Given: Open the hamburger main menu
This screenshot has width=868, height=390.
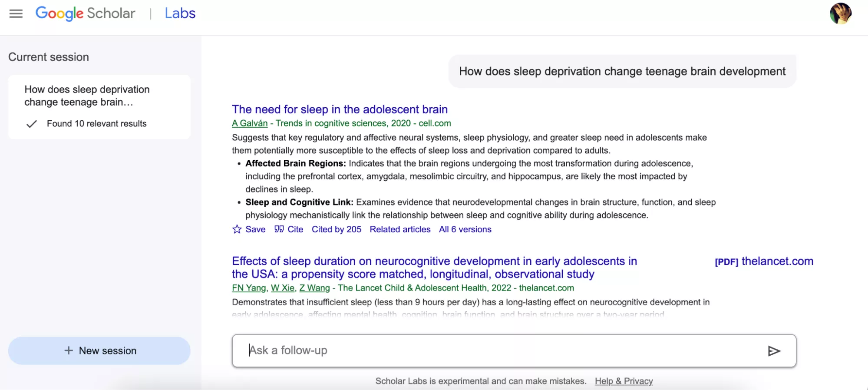Looking at the screenshot, I should [x=16, y=13].
